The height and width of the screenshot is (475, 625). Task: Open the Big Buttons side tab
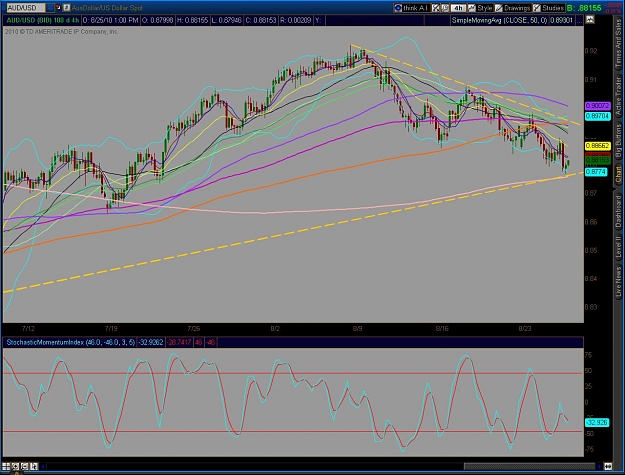click(618, 141)
